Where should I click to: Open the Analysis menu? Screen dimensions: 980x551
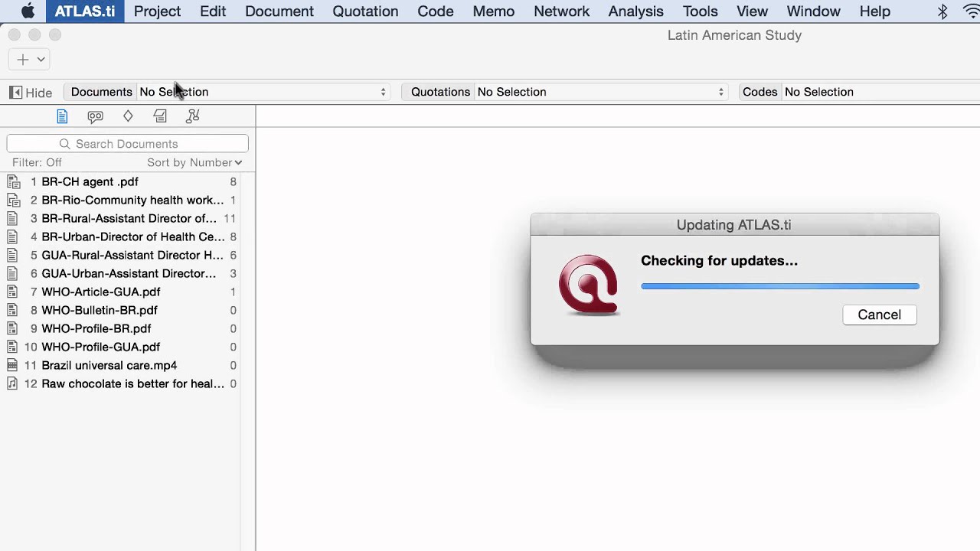(636, 11)
